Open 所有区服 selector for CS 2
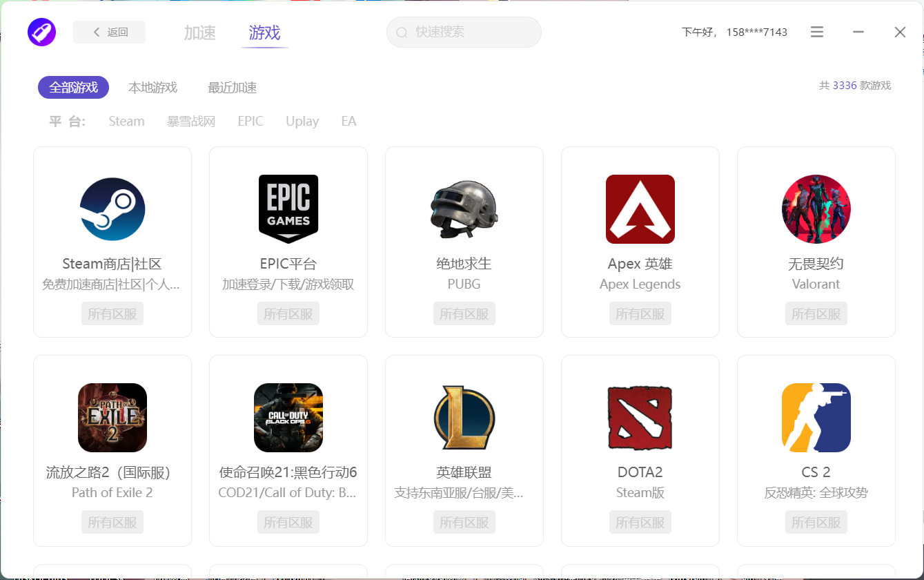The height and width of the screenshot is (580, 924). pyautogui.click(x=816, y=523)
